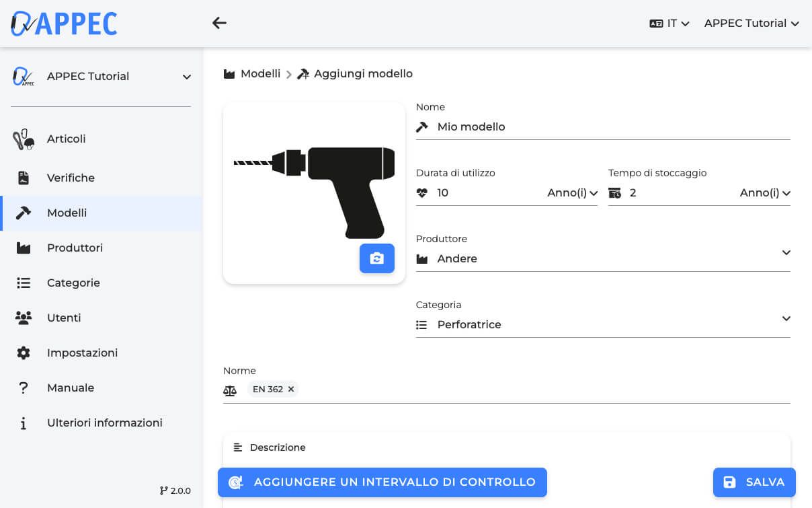This screenshot has height=508, width=812.
Task: Expand the Produttore dropdown
Action: click(786, 253)
